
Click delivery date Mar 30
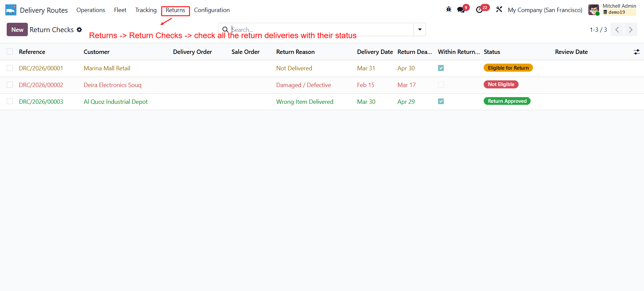click(366, 102)
